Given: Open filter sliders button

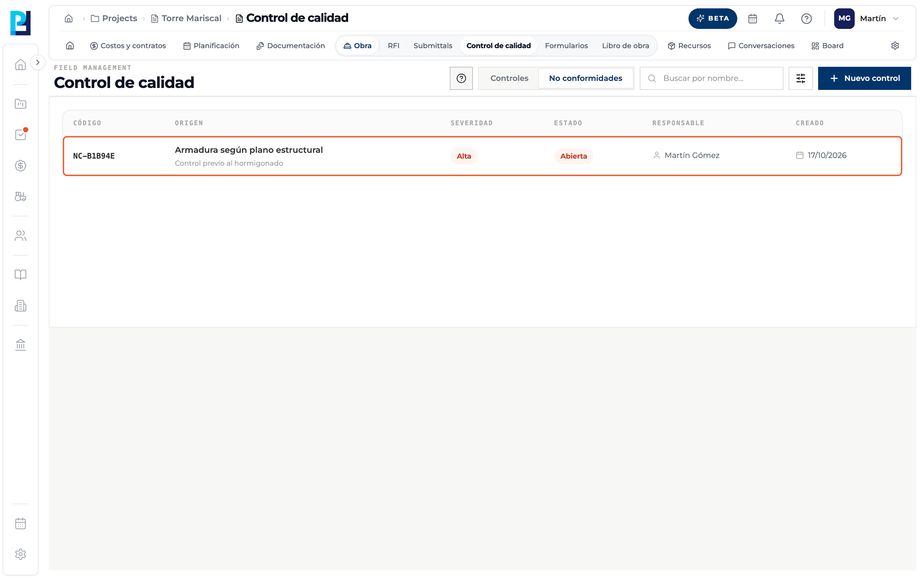Looking at the screenshot, I should pyautogui.click(x=801, y=78).
